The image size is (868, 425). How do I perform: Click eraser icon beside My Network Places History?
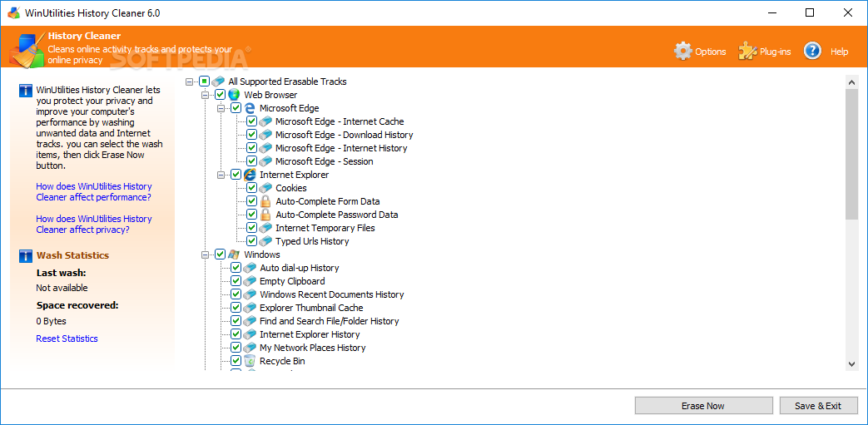250,348
